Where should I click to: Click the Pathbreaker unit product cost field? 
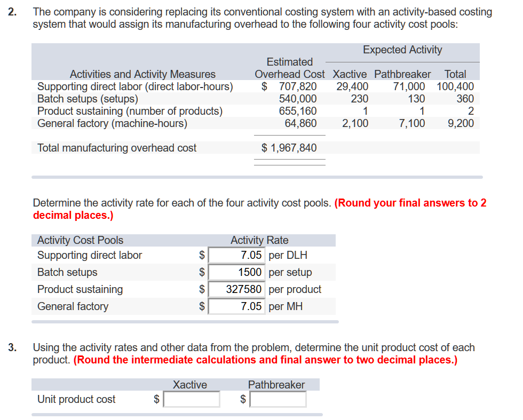tap(278, 399)
